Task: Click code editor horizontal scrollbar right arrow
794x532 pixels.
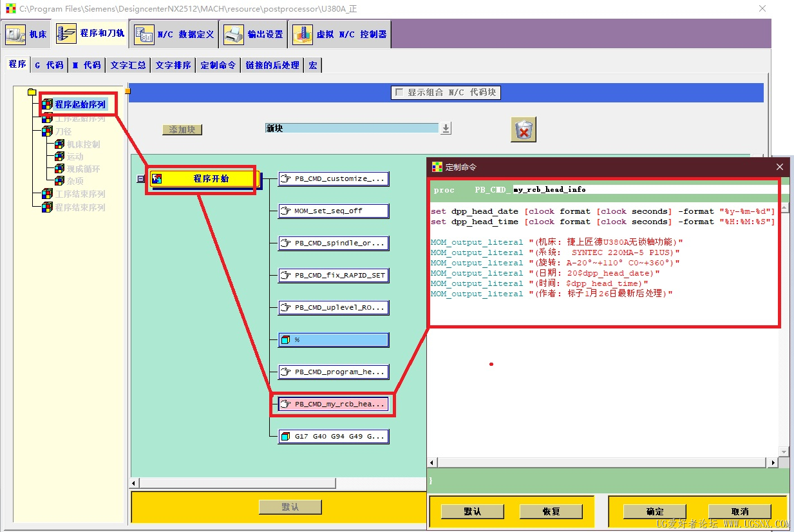Action: tap(773, 462)
